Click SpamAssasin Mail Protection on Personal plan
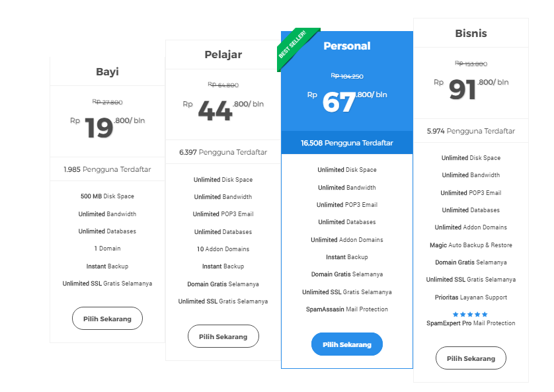This screenshot has height=392, width=554. click(346, 309)
